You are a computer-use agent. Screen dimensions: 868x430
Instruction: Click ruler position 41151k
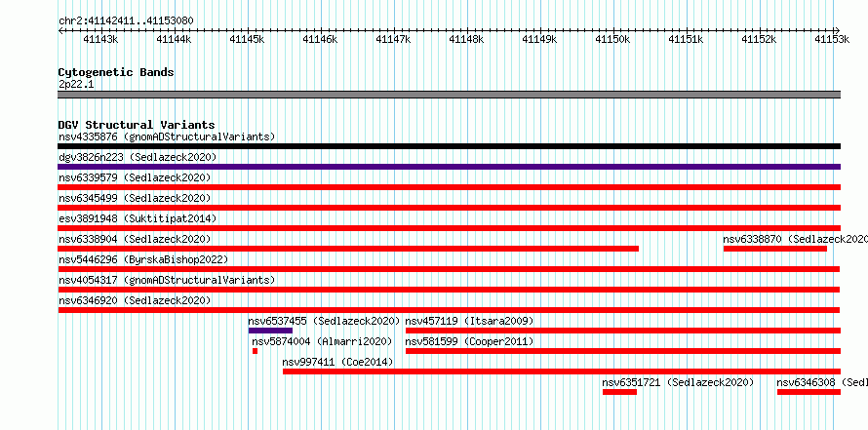(686, 39)
